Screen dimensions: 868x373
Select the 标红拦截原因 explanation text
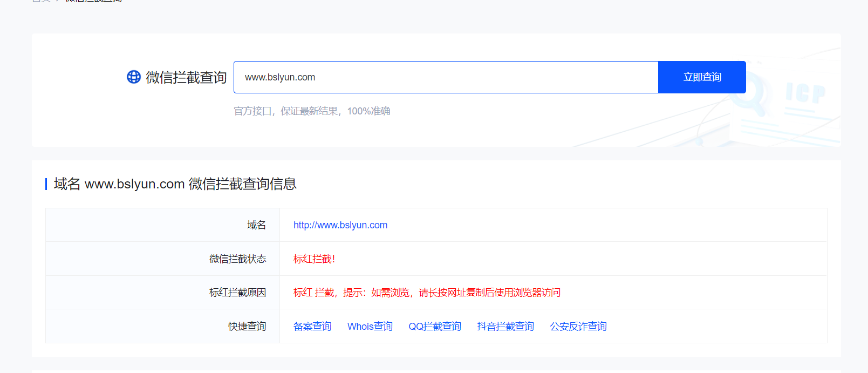coord(427,293)
